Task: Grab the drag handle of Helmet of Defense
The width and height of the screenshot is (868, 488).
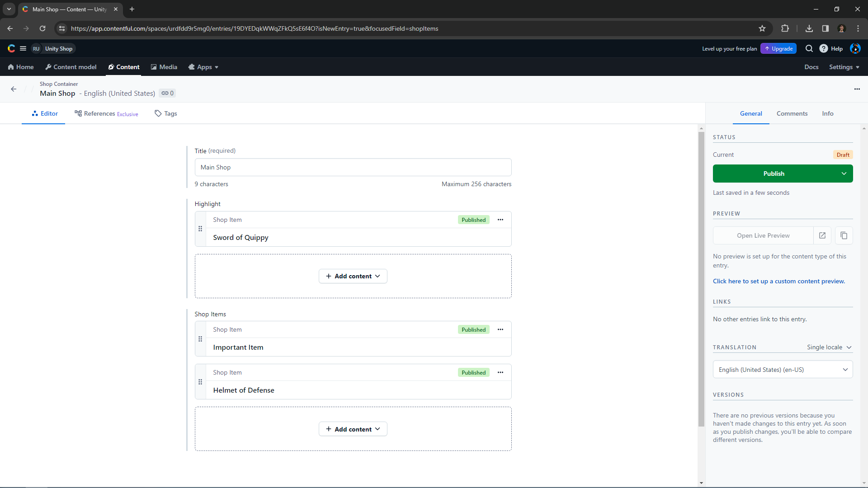Action: tap(200, 382)
